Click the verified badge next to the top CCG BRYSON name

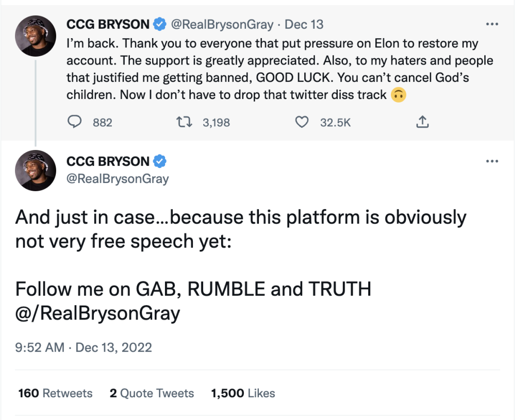tap(160, 24)
